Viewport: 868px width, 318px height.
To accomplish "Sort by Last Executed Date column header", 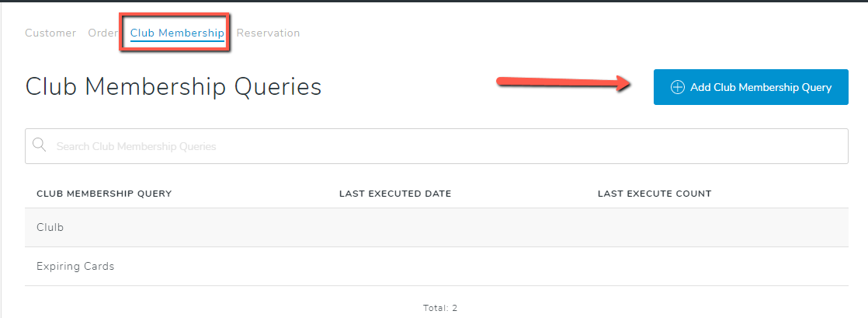I will point(395,194).
